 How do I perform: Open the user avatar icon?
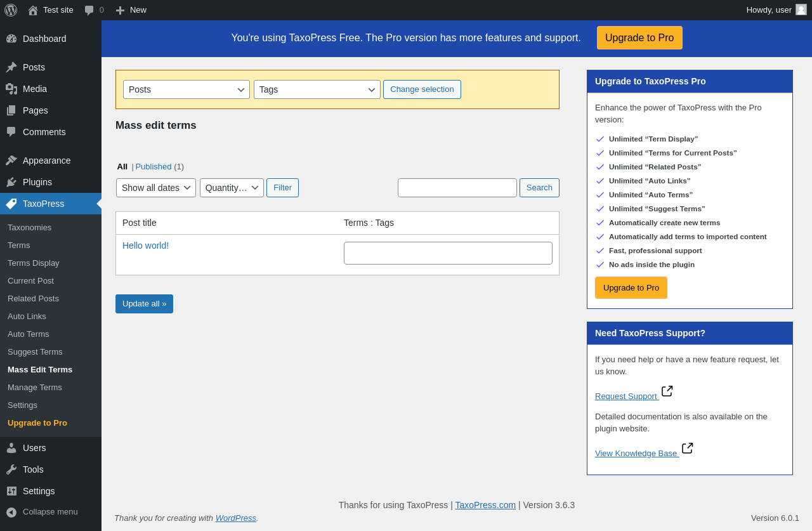(x=801, y=10)
